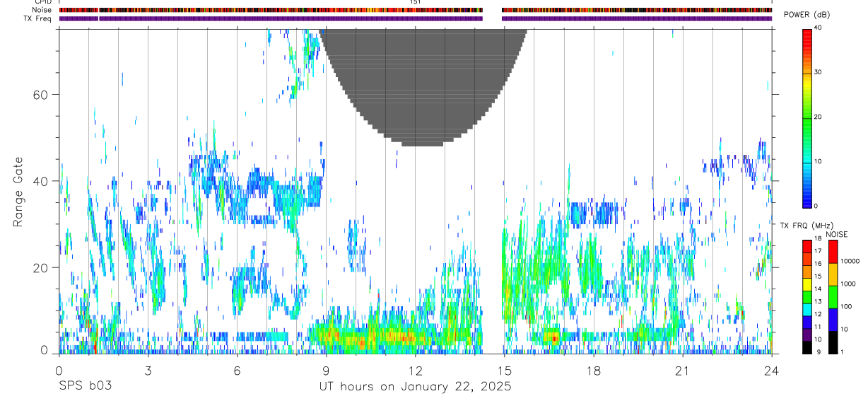Click the "15" label on the TX FRQ scale

pos(817,277)
